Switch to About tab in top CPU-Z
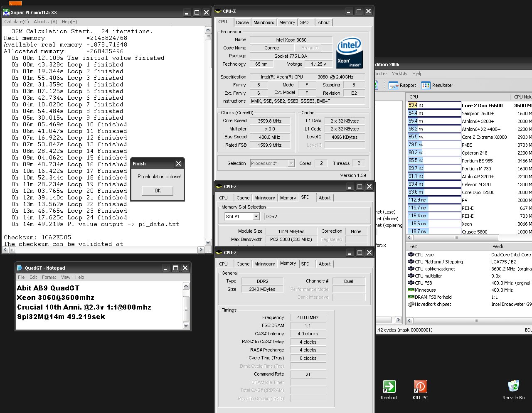The width and height of the screenshot is (532, 413). coord(324,22)
